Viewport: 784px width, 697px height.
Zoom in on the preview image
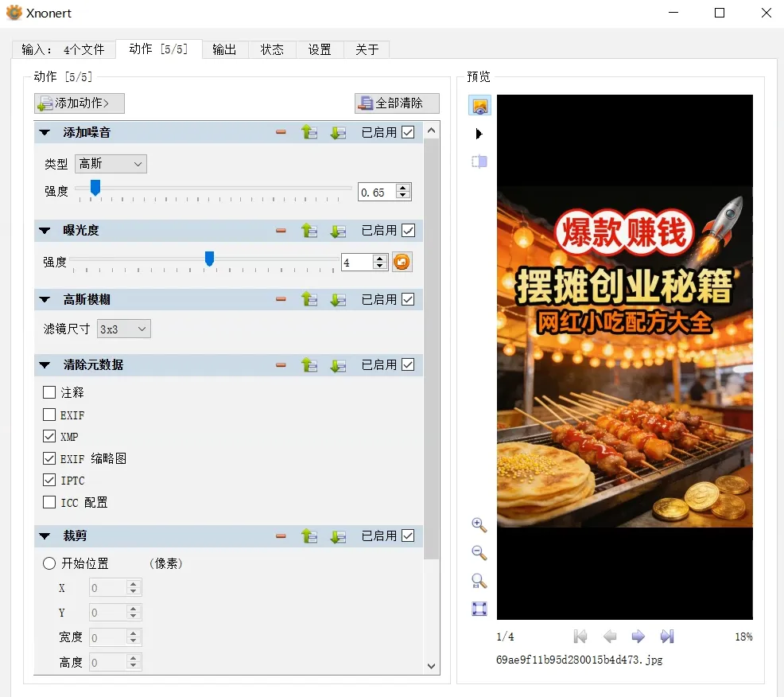click(x=479, y=525)
